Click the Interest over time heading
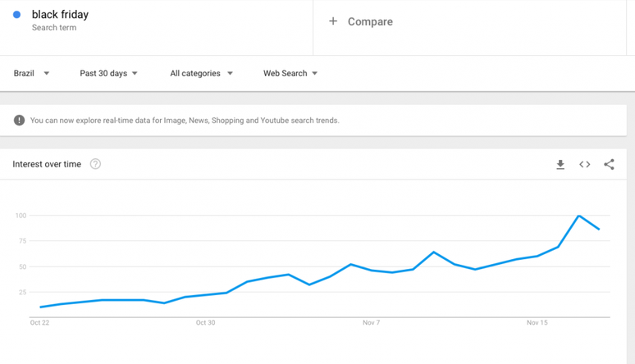Viewport: 635px width, 364px height. (x=47, y=164)
